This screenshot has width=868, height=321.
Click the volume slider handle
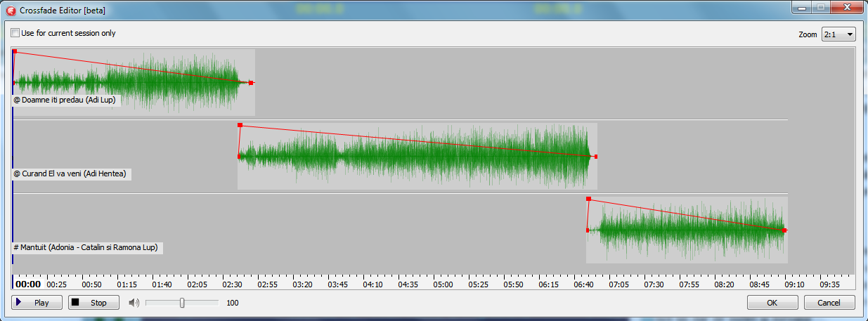coord(182,303)
